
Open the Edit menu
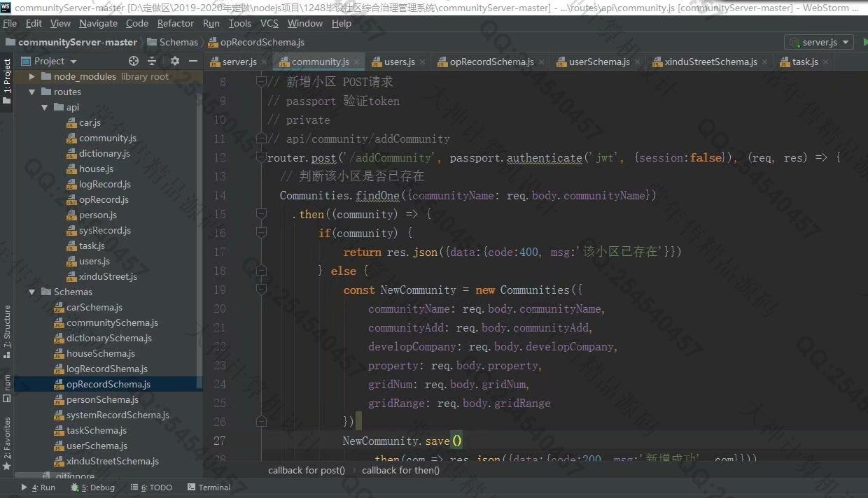34,23
